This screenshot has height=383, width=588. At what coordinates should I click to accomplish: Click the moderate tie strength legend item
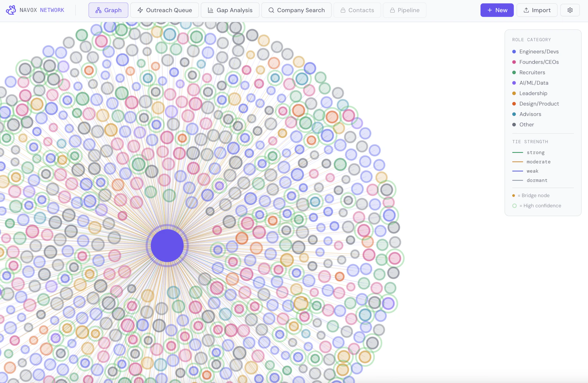point(531,162)
